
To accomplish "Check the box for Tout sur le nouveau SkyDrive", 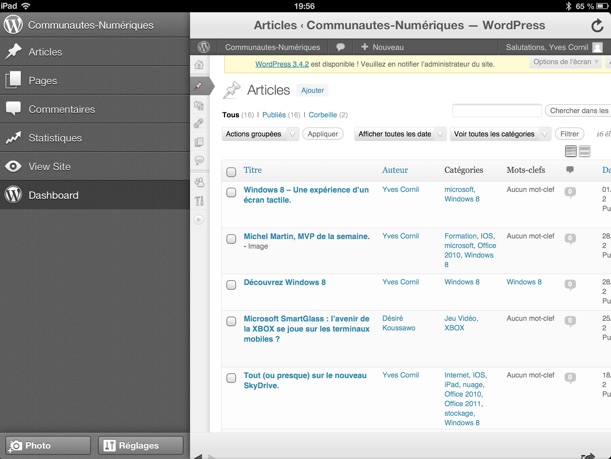I will coord(231,378).
